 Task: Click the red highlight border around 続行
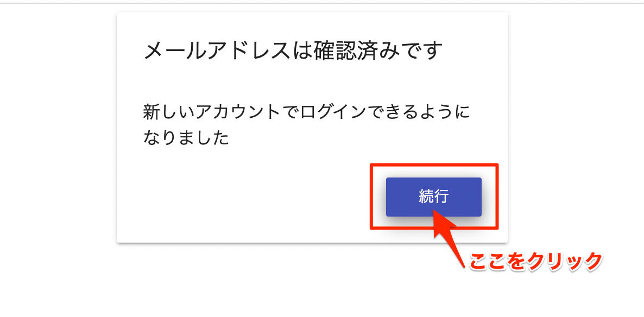(x=434, y=165)
